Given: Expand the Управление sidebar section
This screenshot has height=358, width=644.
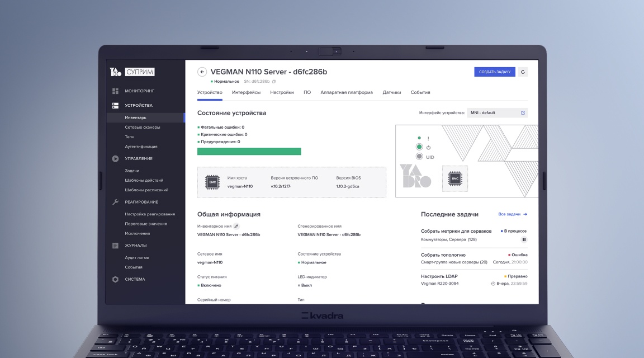Looking at the screenshot, I should (138, 158).
